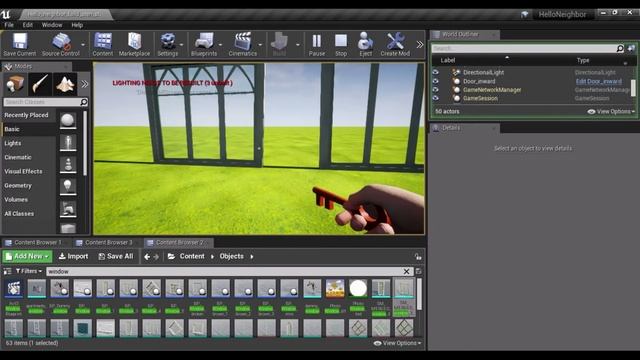Open View Options in Content Browser

point(397,343)
